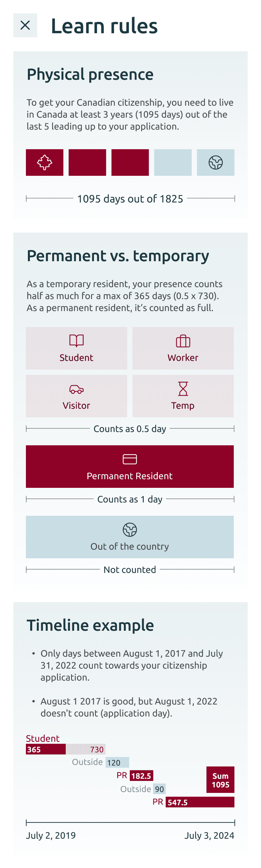Click the second dark red year tile
261x868 pixels.
click(x=87, y=163)
